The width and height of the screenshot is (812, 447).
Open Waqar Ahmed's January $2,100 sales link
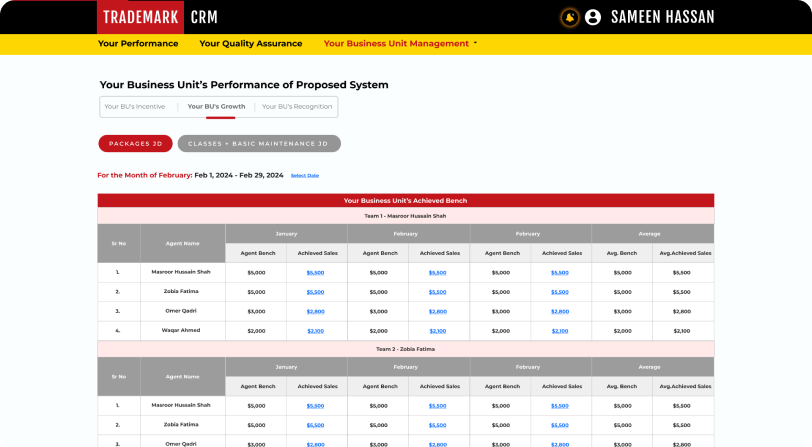coord(316,330)
